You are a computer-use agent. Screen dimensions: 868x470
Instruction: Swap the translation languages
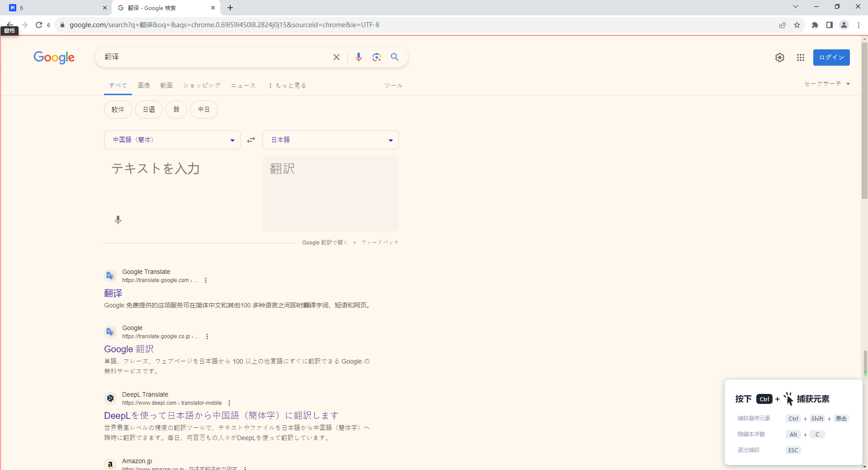click(x=251, y=140)
